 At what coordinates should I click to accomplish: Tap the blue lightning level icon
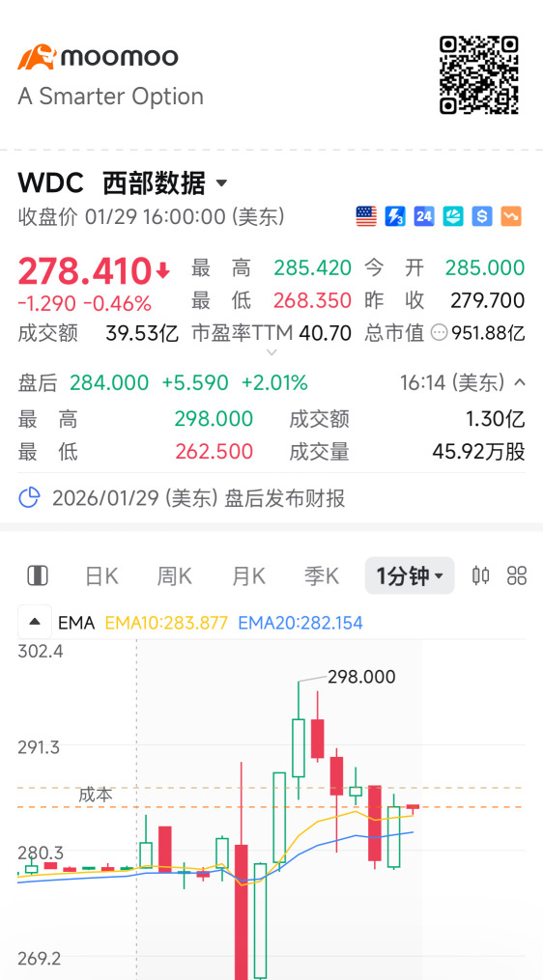(x=395, y=217)
